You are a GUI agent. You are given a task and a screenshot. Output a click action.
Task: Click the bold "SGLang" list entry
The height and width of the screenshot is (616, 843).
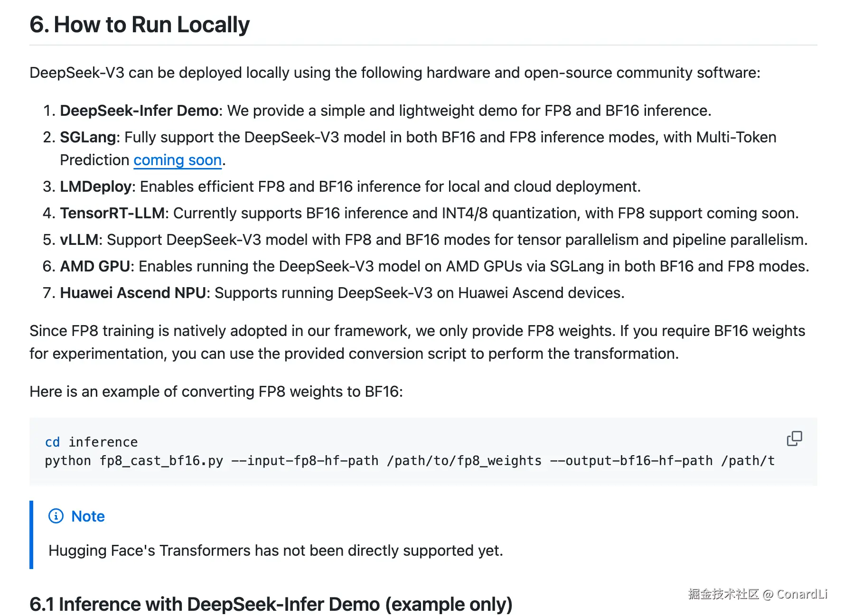(88, 137)
